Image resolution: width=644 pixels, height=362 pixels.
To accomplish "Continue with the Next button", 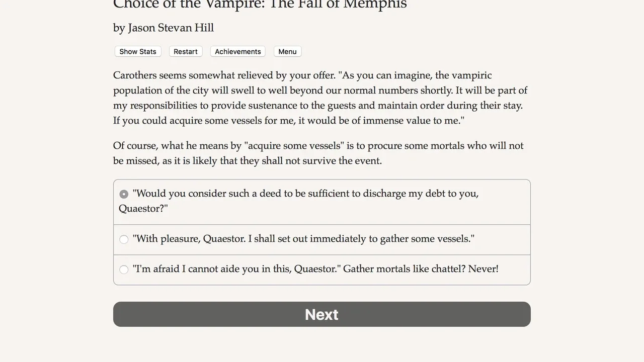I will pyautogui.click(x=322, y=314).
